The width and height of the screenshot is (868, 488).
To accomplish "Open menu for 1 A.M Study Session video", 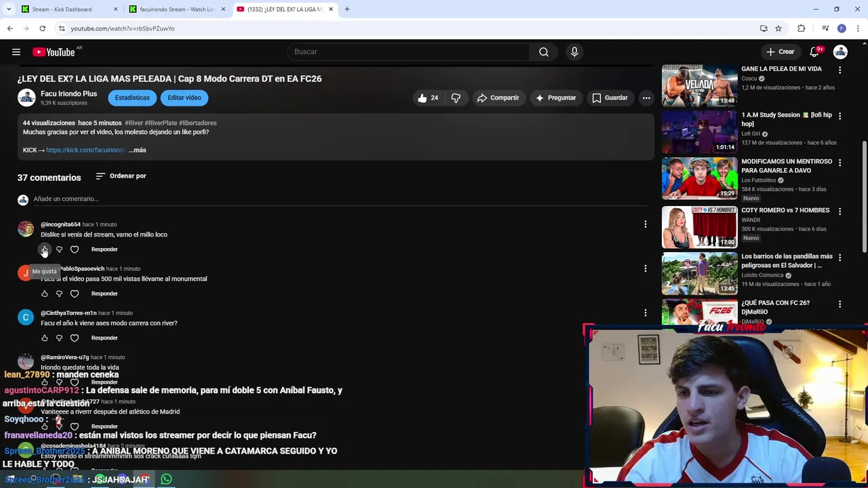I will [840, 116].
